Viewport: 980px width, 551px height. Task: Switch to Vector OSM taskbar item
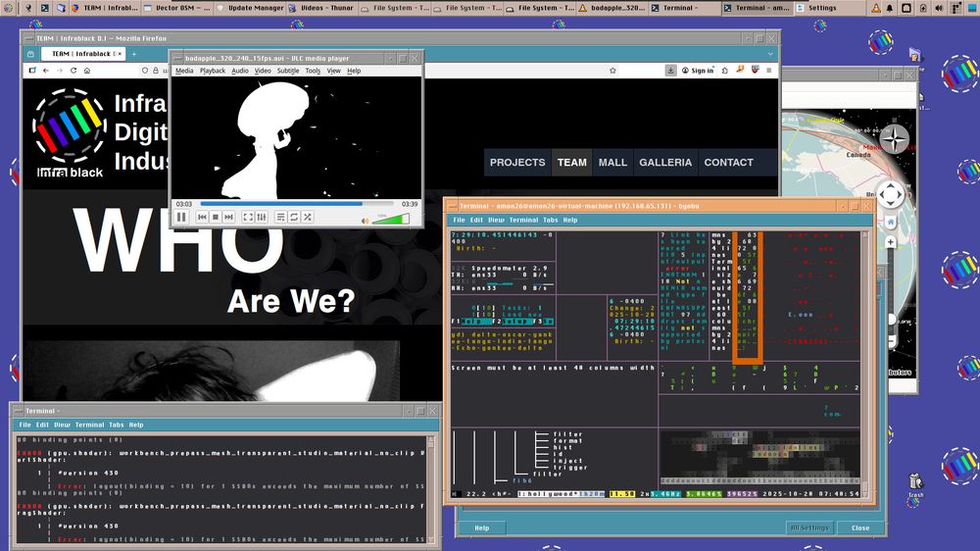[x=177, y=8]
